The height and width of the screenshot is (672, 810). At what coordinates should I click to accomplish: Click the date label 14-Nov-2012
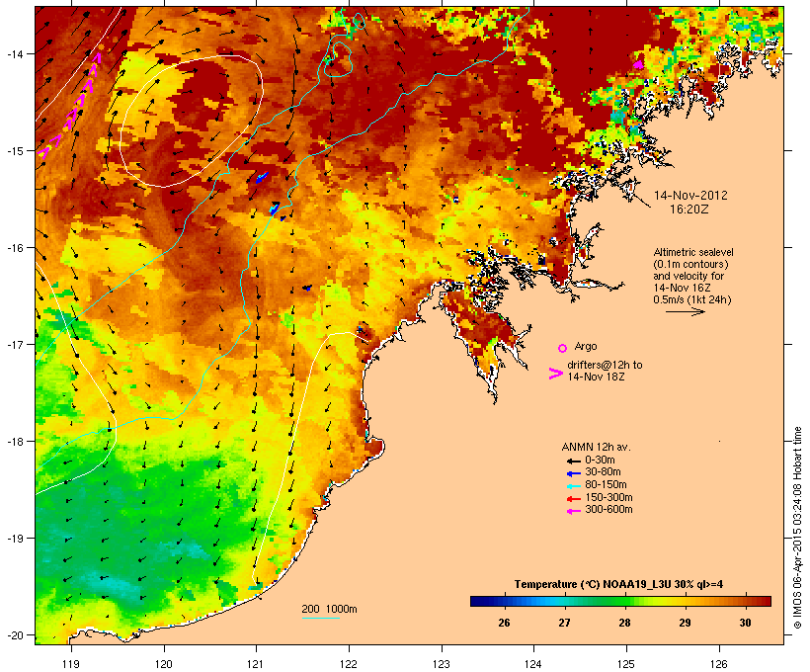tap(690, 196)
